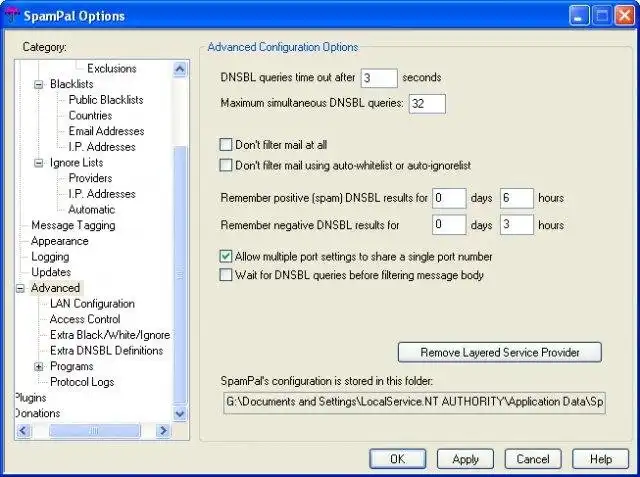Click Remove Layered Service Provider button

point(500,352)
